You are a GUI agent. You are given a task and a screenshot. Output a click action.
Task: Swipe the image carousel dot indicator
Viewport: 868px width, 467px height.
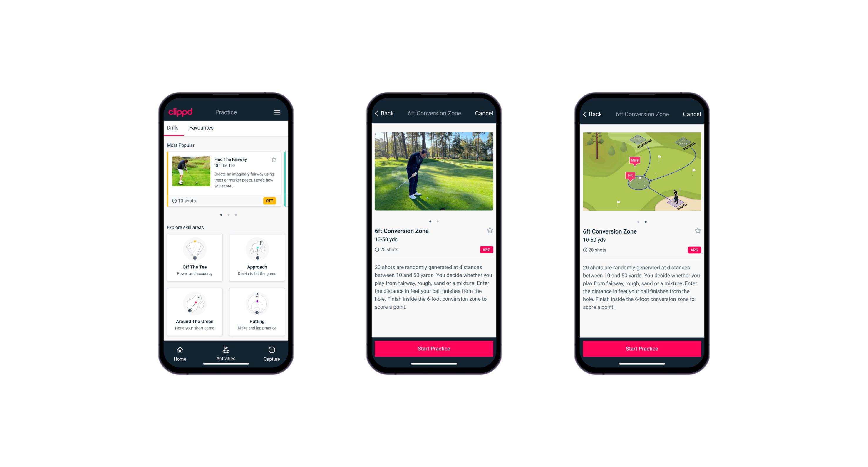[x=435, y=221]
